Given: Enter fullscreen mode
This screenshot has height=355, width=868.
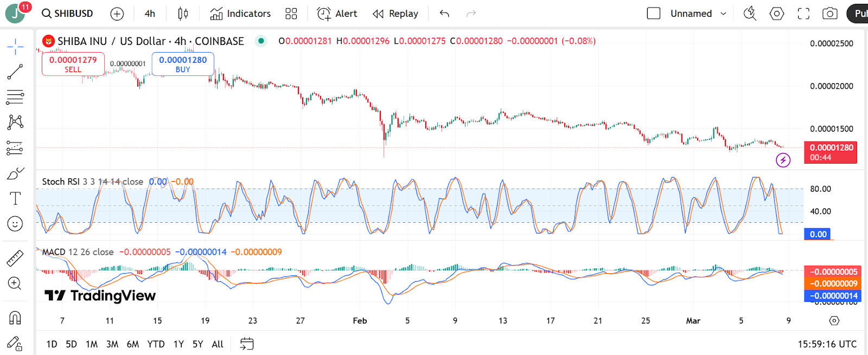Looking at the screenshot, I should [x=803, y=14].
